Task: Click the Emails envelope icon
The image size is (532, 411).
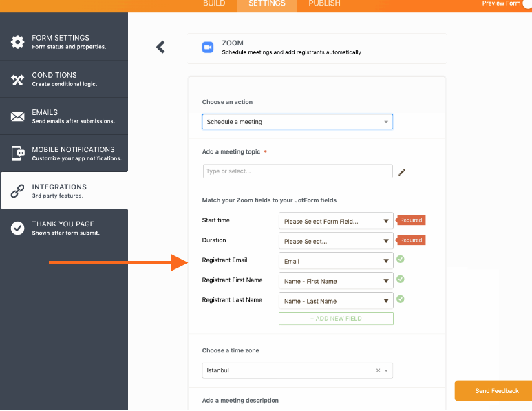Action: pos(17,116)
